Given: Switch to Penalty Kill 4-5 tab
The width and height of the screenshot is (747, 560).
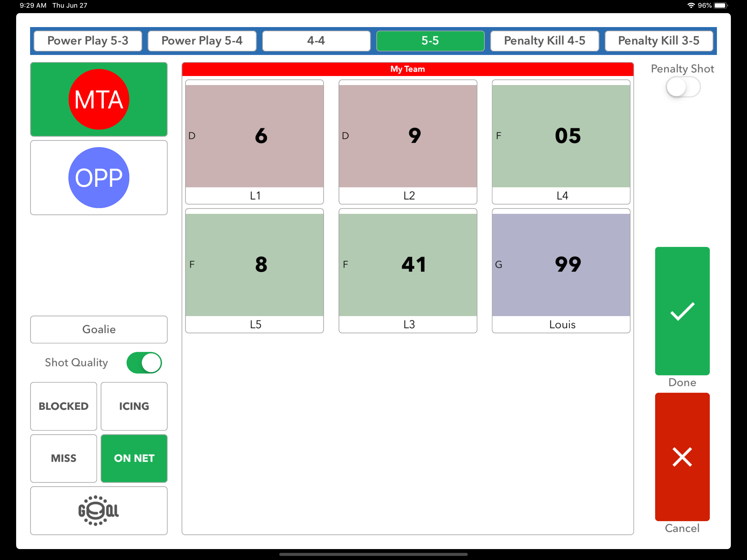Looking at the screenshot, I should 544,41.
